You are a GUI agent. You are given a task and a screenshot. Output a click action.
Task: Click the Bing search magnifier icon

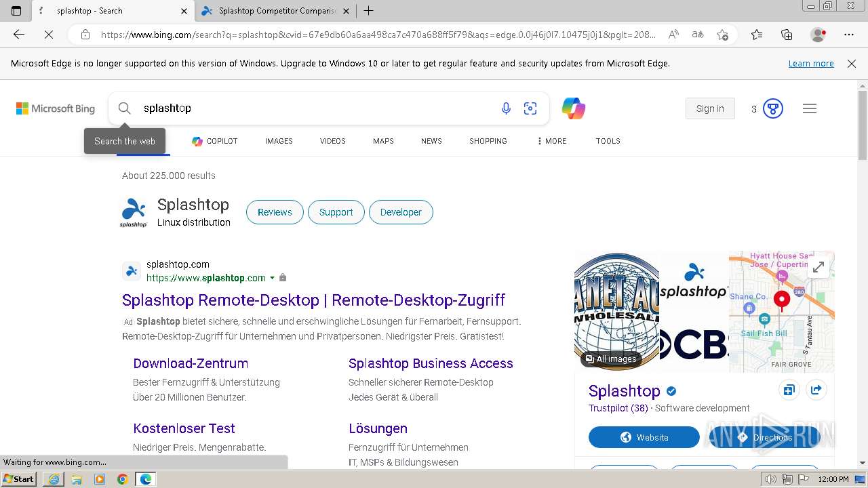(x=124, y=108)
